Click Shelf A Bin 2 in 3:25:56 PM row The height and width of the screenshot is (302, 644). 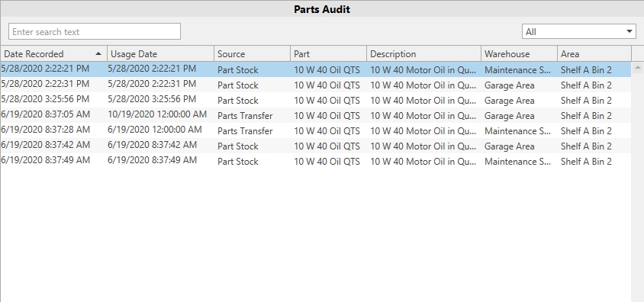[586, 101]
